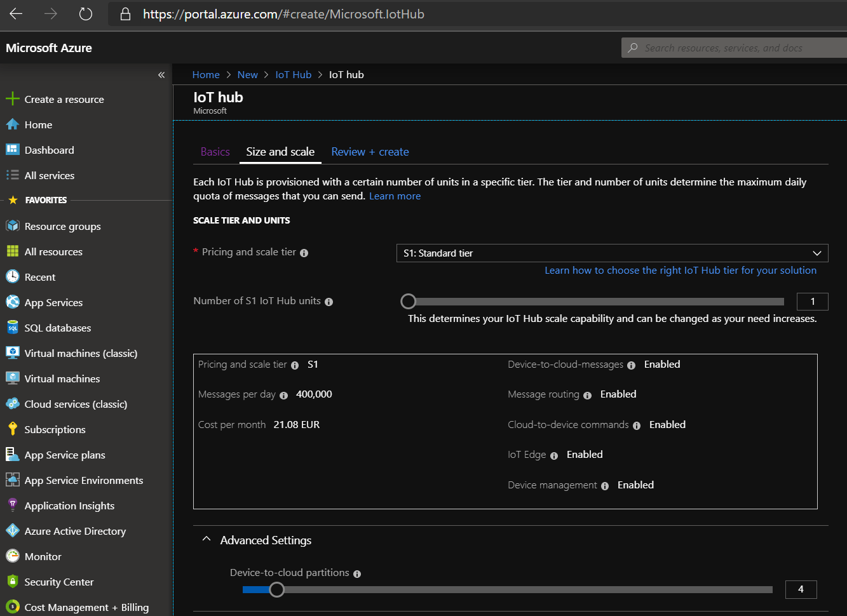The height and width of the screenshot is (616, 847).
Task: Collapse the sidebar using the double chevron
Action: point(161,74)
